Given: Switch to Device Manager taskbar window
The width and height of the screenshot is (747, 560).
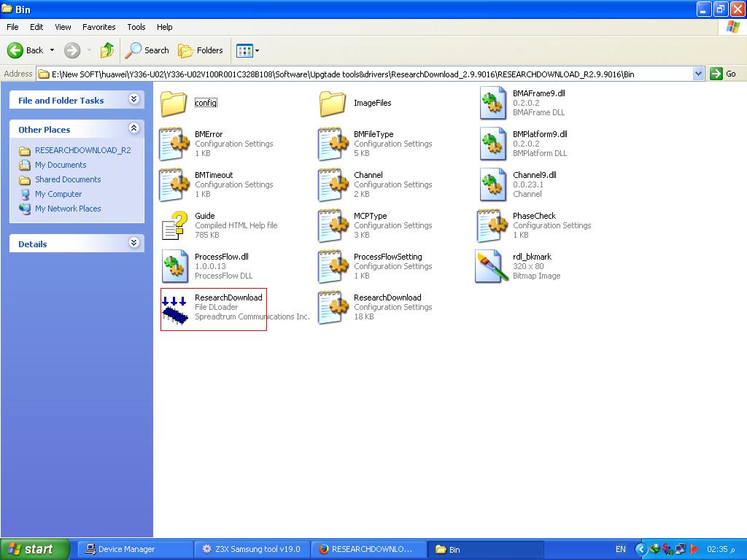Looking at the screenshot, I should point(135,549).
